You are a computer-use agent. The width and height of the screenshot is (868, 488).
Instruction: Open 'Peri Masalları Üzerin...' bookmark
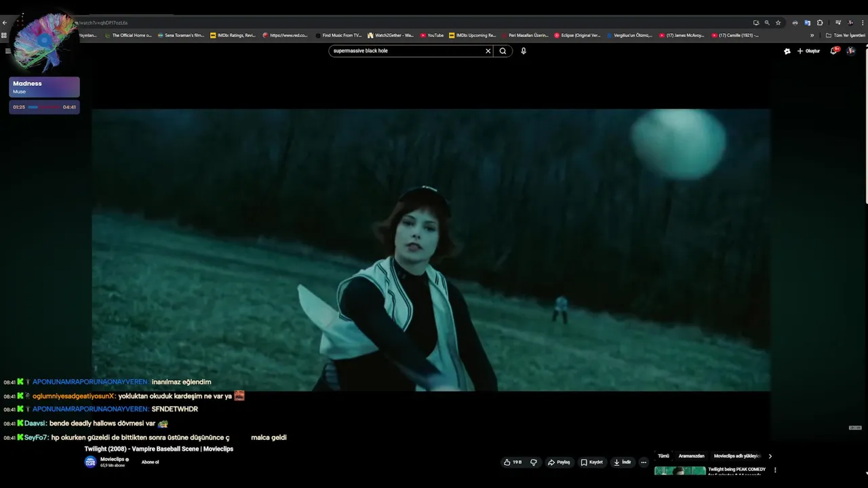[525, 35]
